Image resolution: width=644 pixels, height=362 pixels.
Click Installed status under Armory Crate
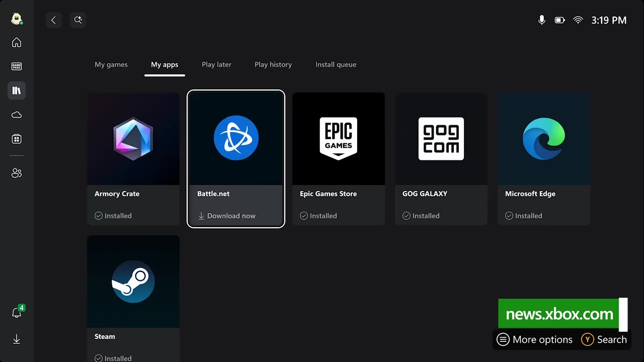113,216
